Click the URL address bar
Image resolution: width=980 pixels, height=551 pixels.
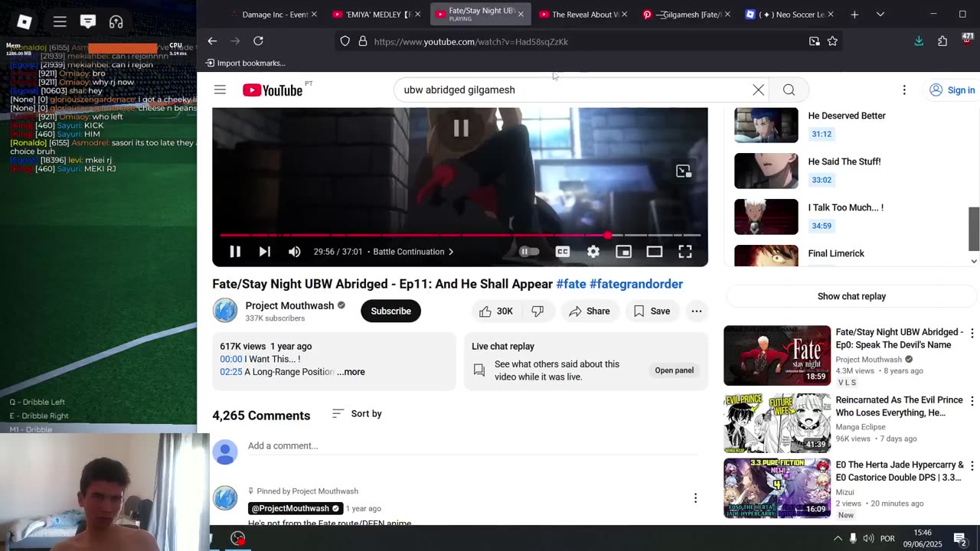tap(590, 41)
